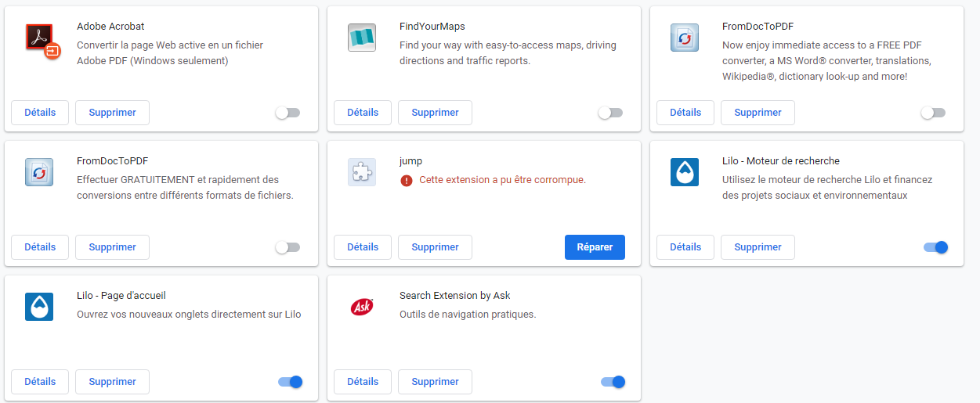
Task: Click the FromDocToPDF icon in the top row
Action: point(685,38)
